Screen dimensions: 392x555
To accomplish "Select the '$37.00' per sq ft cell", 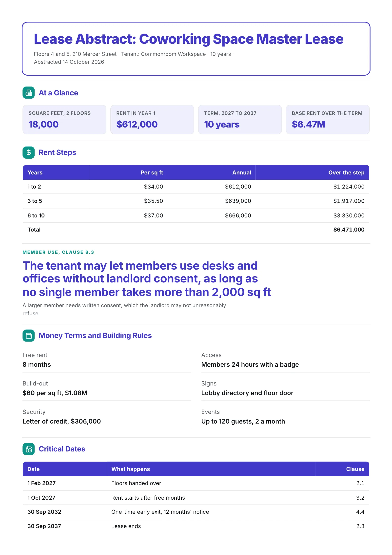I will pyautogui.click(x=154, y=215).
